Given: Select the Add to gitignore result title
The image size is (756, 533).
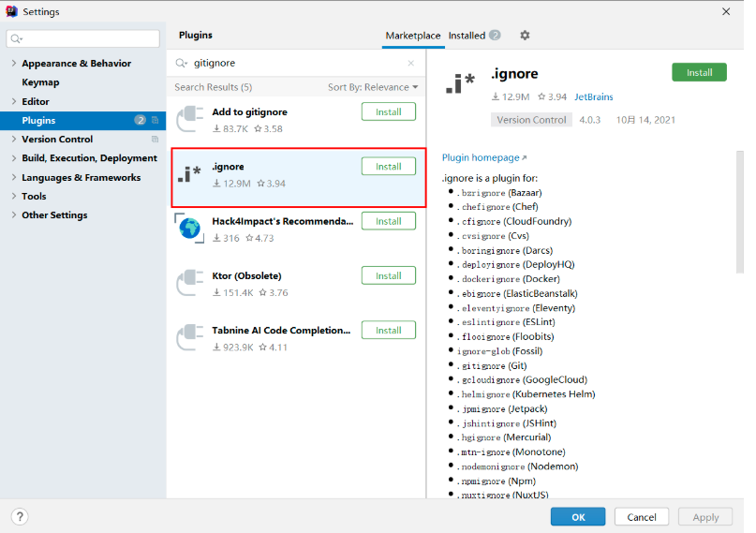Looking at the screenshot, I should click(x=249, y=111).
